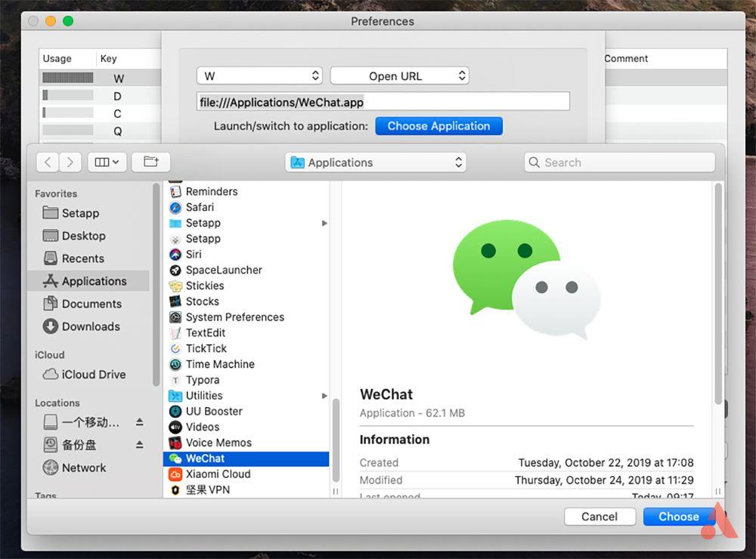Open the column view mode dropdown
This screenshot has height=559, width=756.
click(107, 162)
